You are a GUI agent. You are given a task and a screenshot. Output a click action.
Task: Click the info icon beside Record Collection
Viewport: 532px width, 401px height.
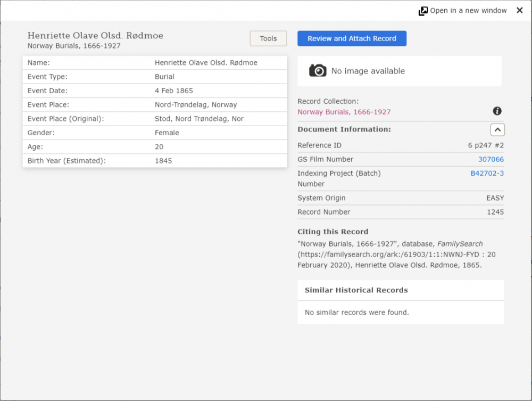point(497,111)
